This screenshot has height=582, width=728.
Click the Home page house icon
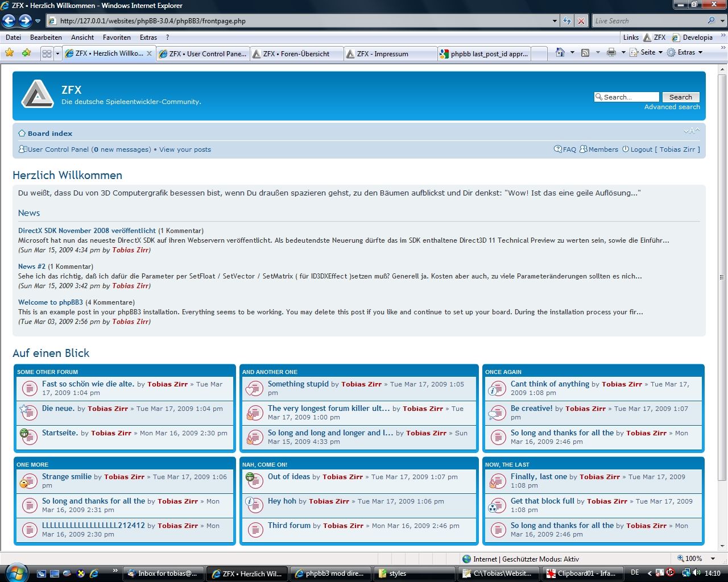[x=560, y=52]
